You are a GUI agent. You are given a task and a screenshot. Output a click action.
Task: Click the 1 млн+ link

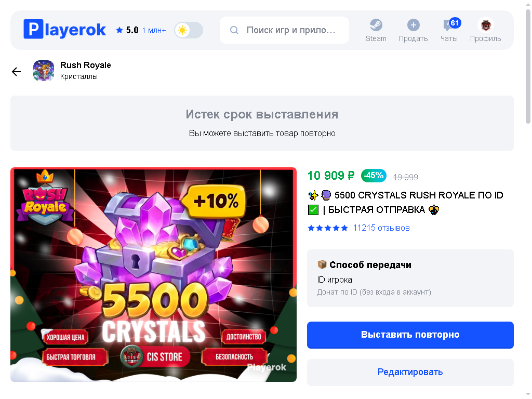pos(154,30)
